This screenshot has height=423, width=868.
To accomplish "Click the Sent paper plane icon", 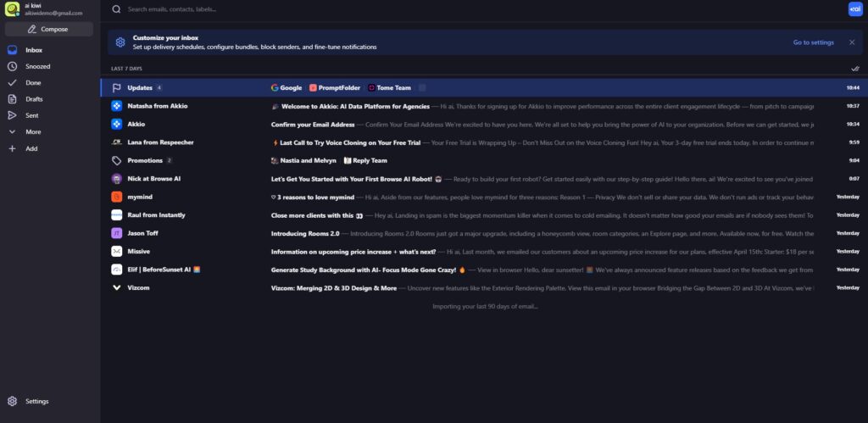I will tap(12, 116).
